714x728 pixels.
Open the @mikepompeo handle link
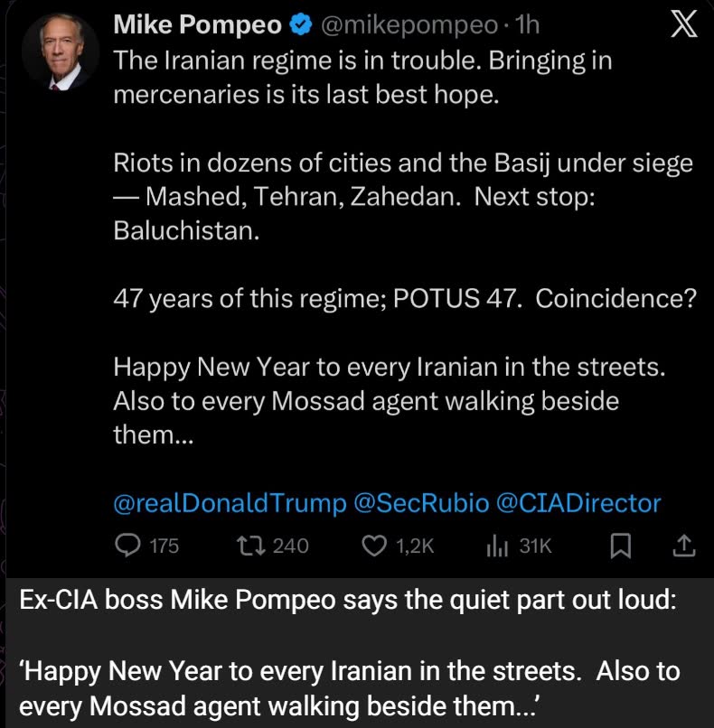pos(406,27)
